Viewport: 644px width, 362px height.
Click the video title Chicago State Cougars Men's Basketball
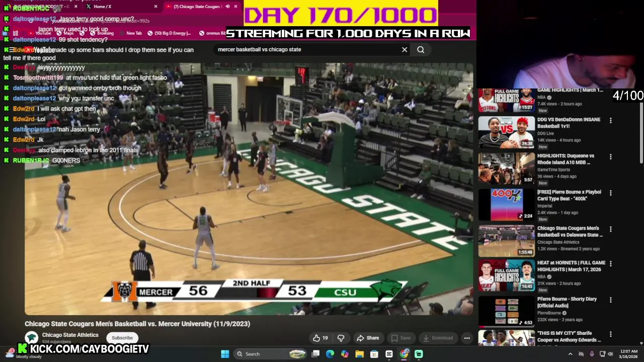pyautogui.click(x=137, y=324)
